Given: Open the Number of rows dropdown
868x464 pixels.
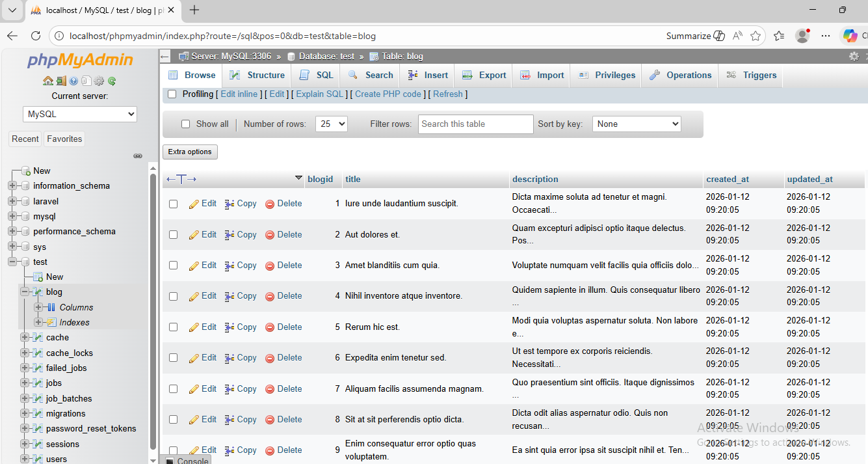Looking at the screenshot, I should click(332, 124).
